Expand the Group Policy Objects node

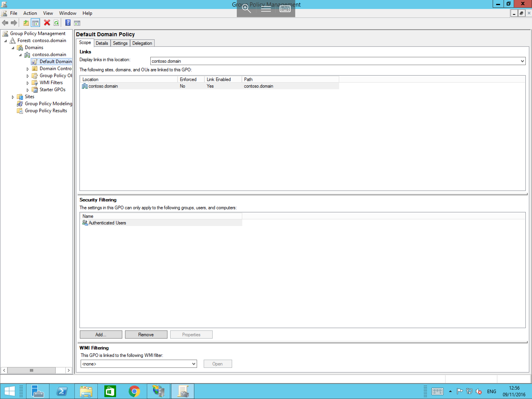[x=28, y=76]
